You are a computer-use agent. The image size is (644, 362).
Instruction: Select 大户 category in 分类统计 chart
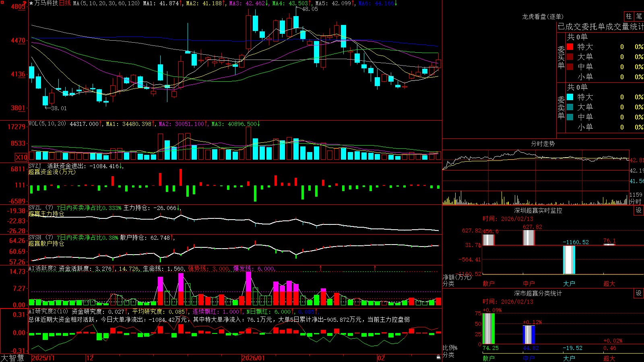click(x=569, y=358)
